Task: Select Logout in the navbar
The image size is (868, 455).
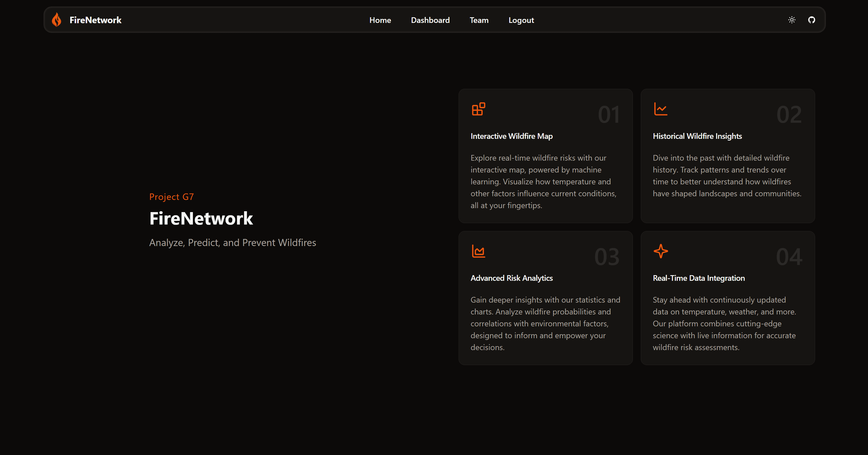Action: click(521, 20)
